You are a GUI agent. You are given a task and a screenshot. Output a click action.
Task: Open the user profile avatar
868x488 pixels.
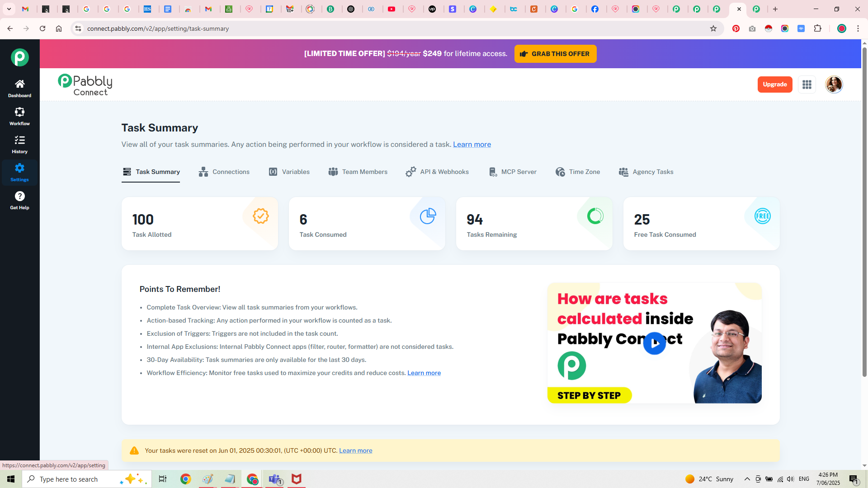click(x=834, y=84)
